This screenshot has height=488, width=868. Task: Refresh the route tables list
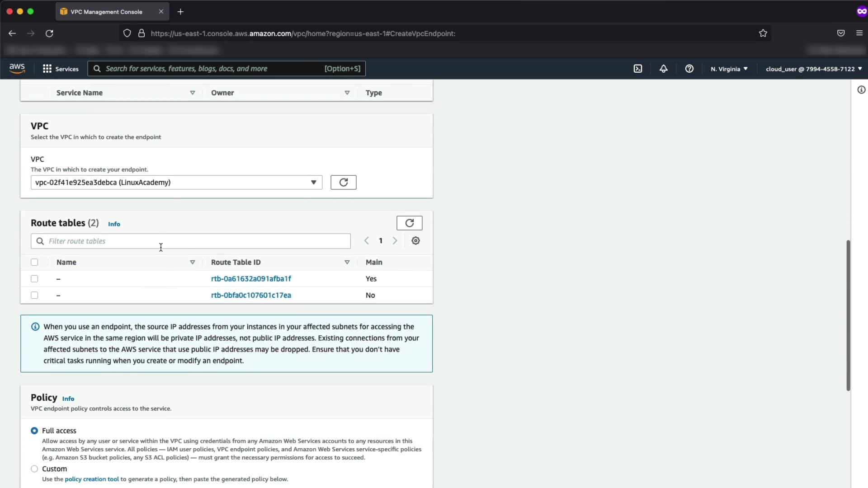pyautogui.click(x=409, y=223)
